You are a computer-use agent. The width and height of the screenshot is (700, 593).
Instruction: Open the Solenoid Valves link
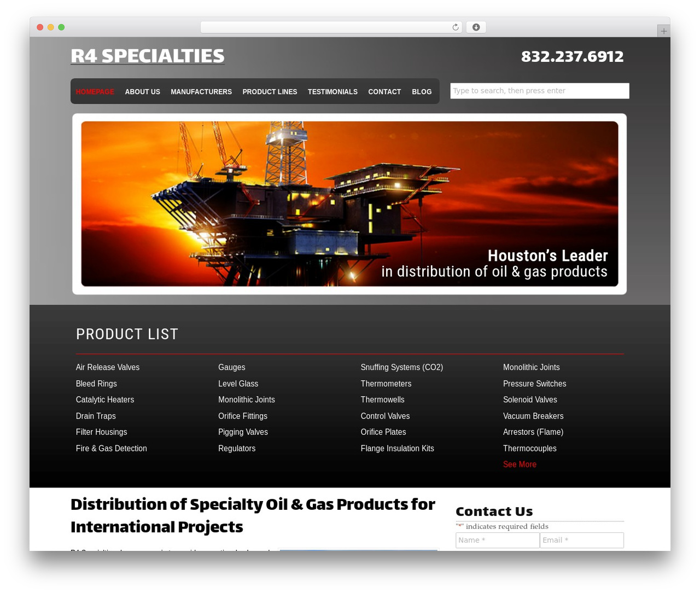point(530,400)
